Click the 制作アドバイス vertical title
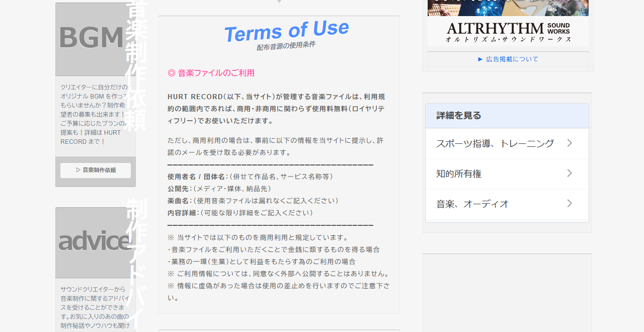 tap(136, 264)
